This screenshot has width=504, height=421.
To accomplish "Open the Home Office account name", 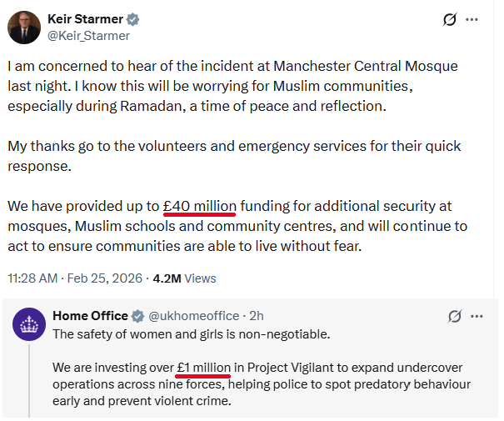I will [90, 316].
